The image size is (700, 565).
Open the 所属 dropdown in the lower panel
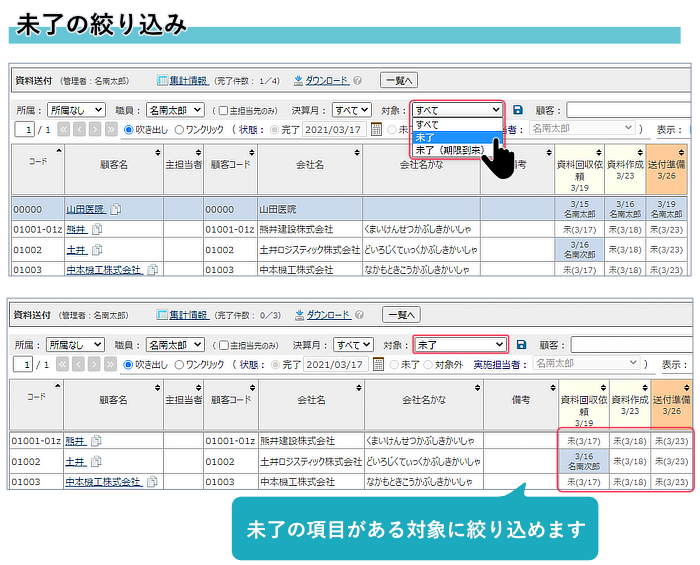tap(75, 344)
